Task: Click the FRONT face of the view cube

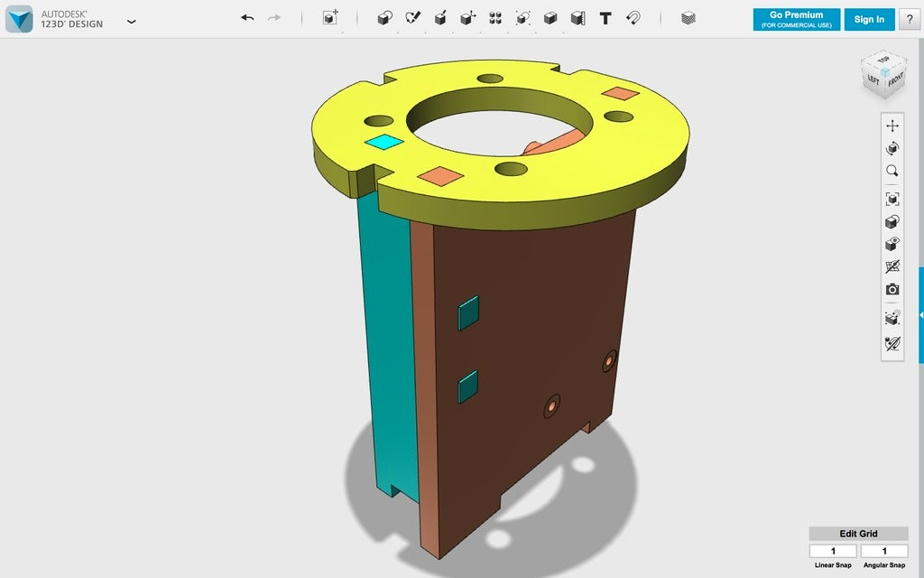Action: [x=895, y=80]
